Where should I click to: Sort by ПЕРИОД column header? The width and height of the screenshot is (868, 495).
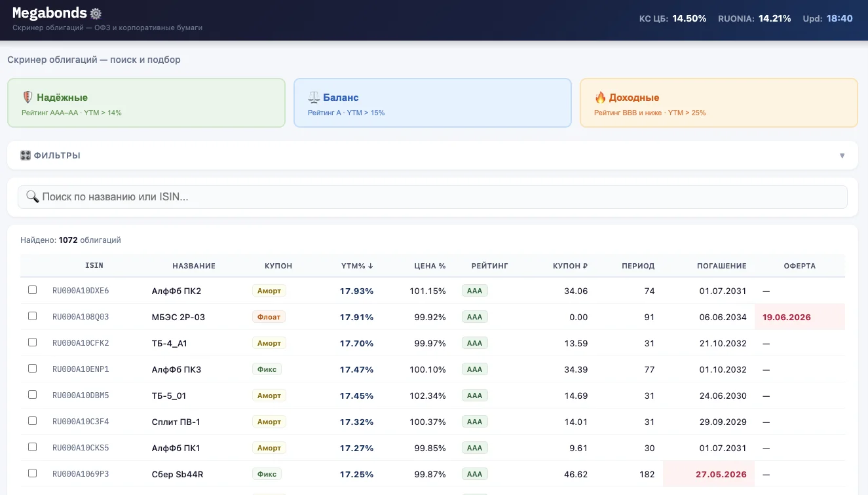638,266
